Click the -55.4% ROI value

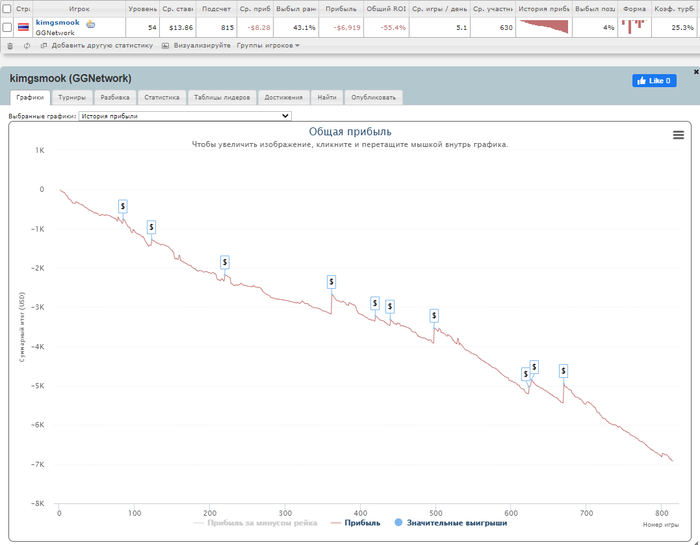coord(393,28)
